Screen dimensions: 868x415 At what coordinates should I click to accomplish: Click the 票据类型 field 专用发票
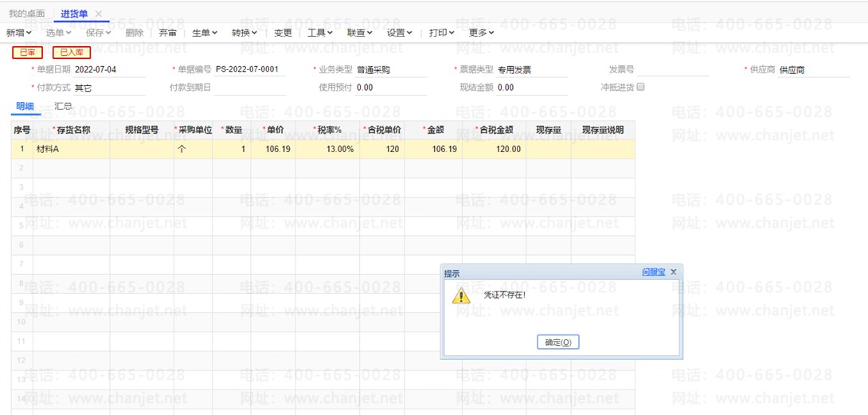point(532,70)
